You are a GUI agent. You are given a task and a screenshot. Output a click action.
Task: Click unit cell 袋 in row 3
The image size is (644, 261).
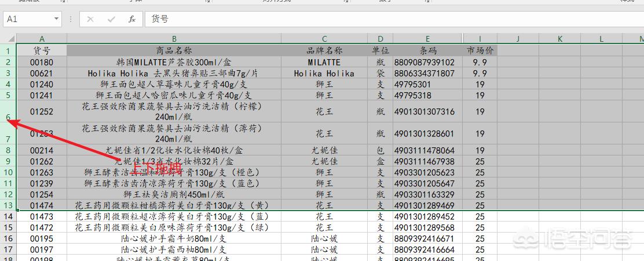pyautogui.click(x=380, y=73)
